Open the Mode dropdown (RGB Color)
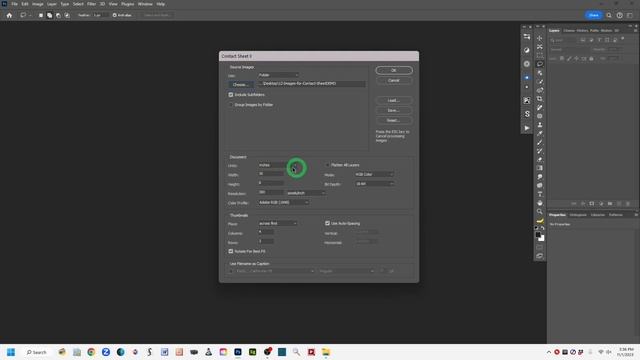 point(374,175)
